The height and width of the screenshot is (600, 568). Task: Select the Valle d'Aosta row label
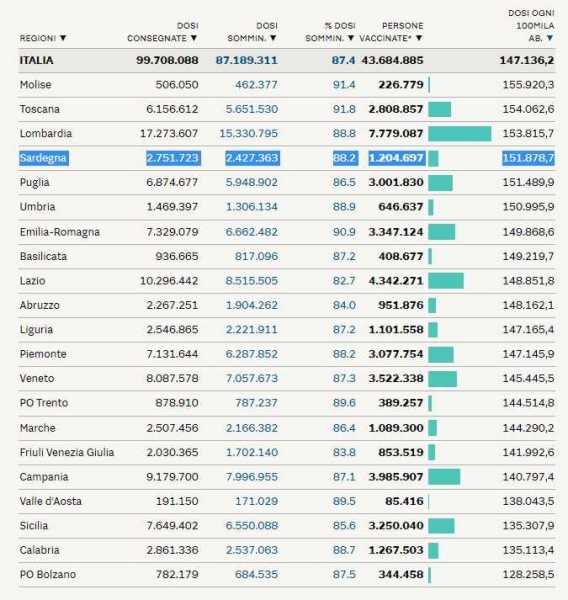(x=51, y=501)
